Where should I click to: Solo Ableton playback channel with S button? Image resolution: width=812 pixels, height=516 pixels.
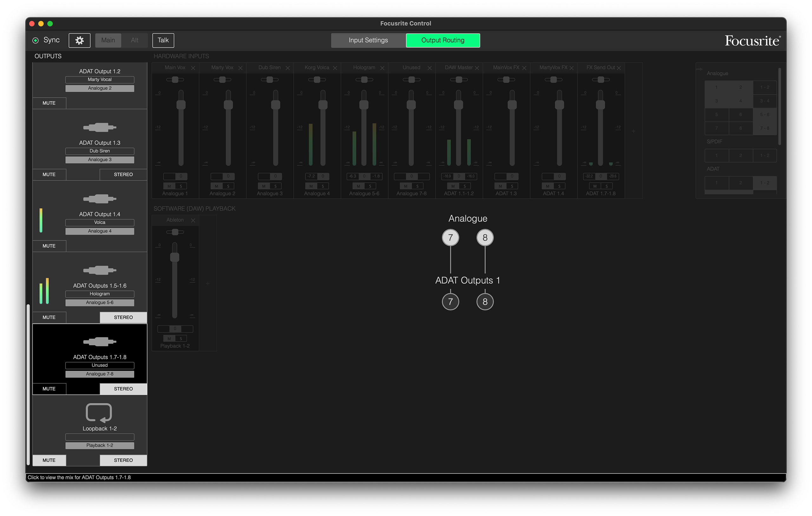(181, 339)
